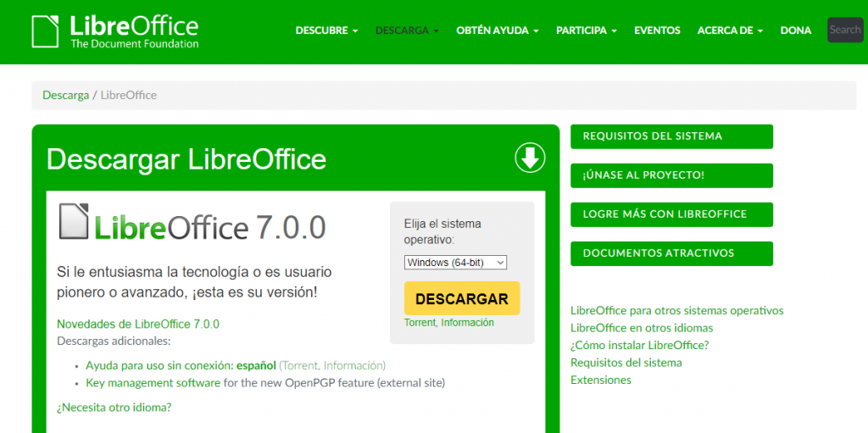Click Ayuda para uso sin conexión link
This screenshot has height=433, width=868.
coord(159,365)
